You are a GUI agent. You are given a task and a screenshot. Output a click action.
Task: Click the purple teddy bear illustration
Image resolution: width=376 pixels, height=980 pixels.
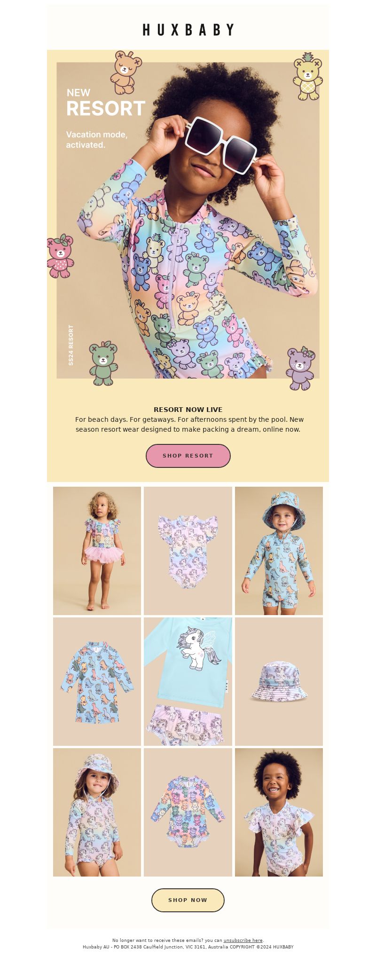(x=300, y=368)
